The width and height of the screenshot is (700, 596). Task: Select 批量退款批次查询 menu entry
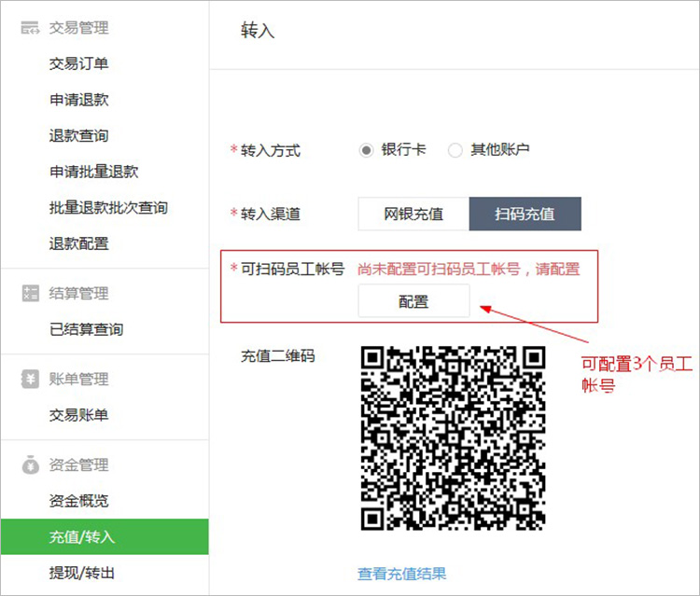click(108, 207)
